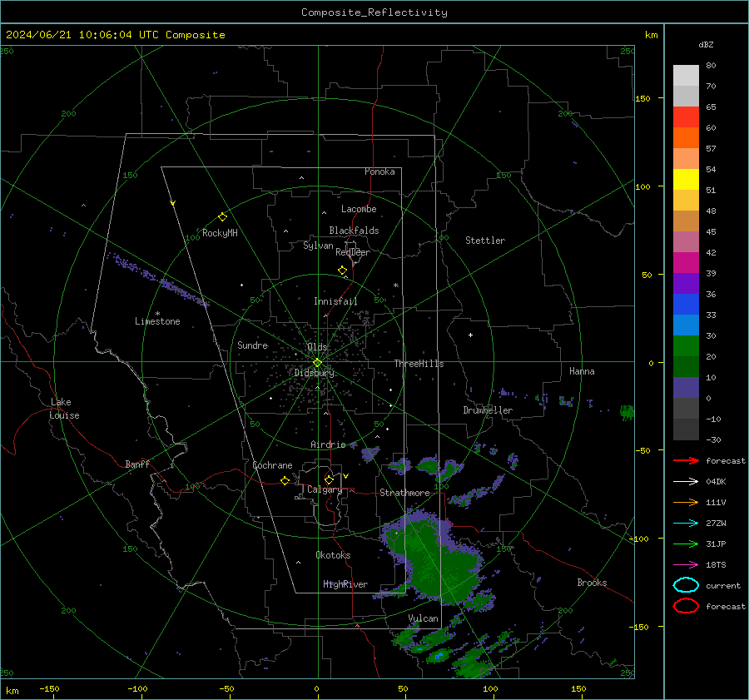Select the purple 36-39 dBZ color swatch
This screenshot has height=700, width=749.
coord(686,284)
